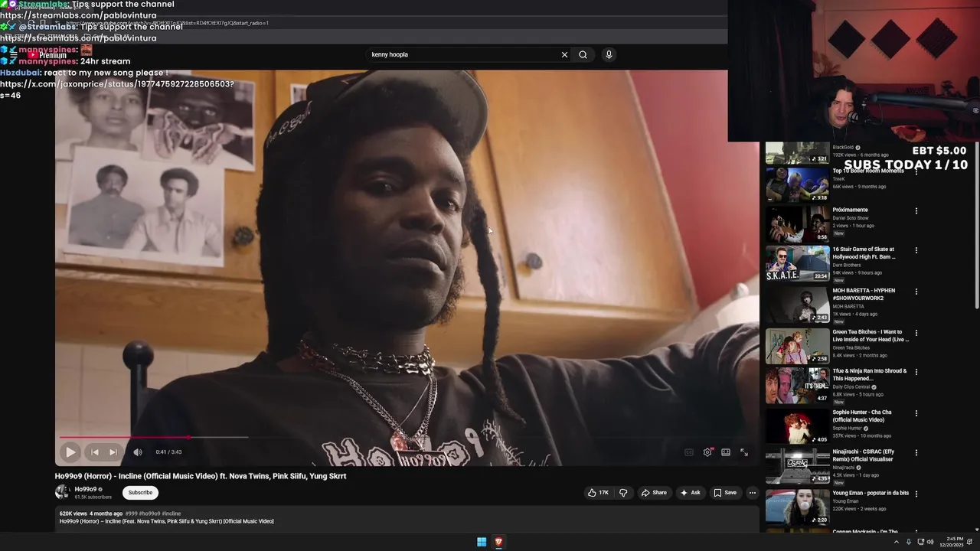Open menu for 'Green Tea Bitches' video
The image size is (980, 551).
point(916,333)
